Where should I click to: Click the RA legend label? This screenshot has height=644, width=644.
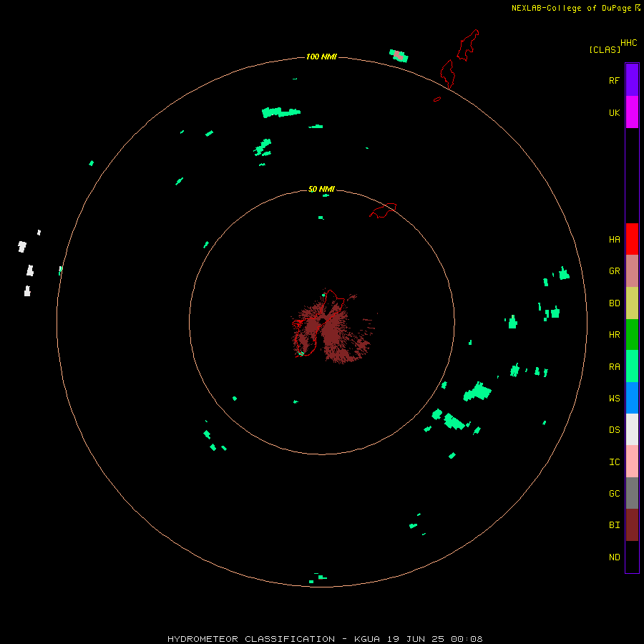point(614,367)
